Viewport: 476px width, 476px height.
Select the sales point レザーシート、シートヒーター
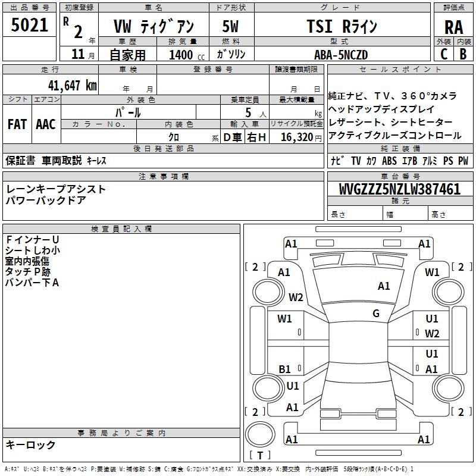coord(390,122)
